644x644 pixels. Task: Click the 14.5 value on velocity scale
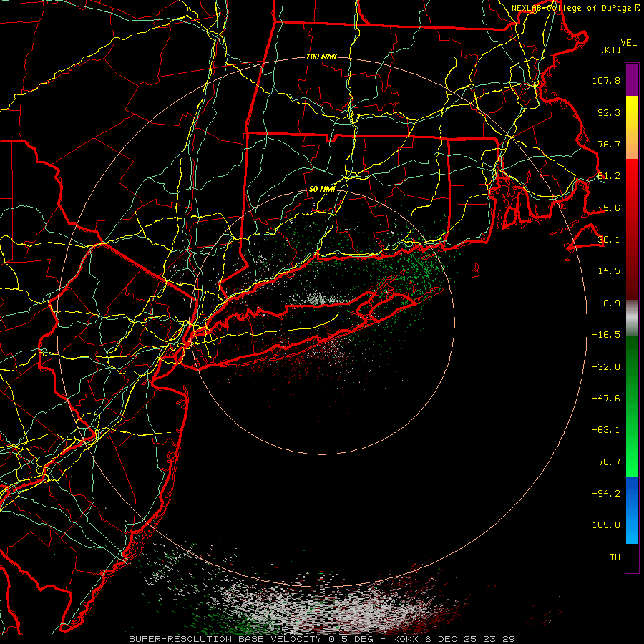609,271
